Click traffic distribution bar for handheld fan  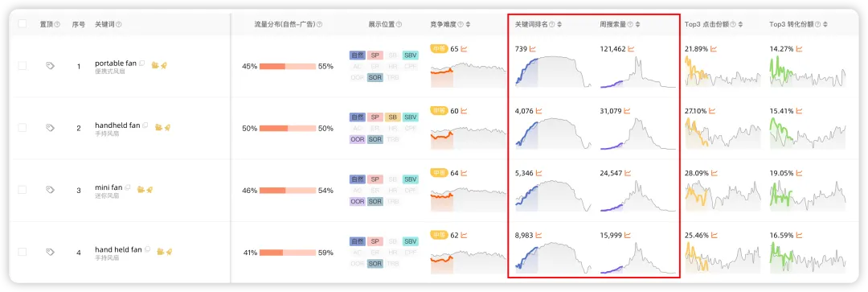pos(288,129)
